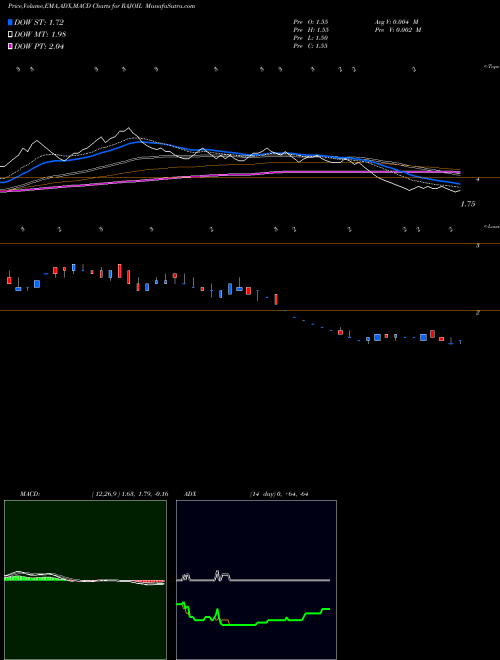
Task: Click the '<Lows' label at chart edge
Action: point(491,226)
